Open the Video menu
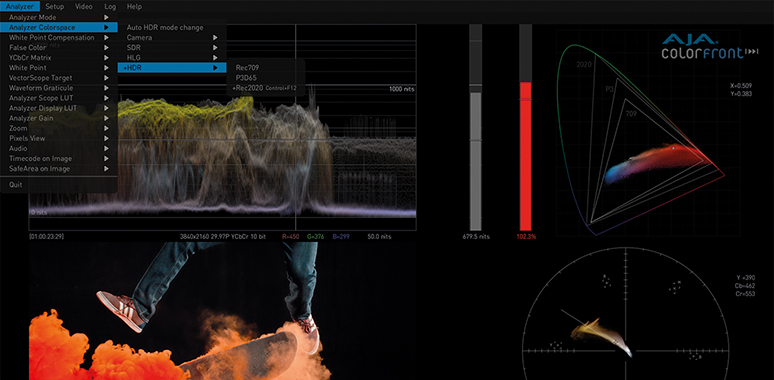This screenshot has height=380, width=774. pos(83,6)
